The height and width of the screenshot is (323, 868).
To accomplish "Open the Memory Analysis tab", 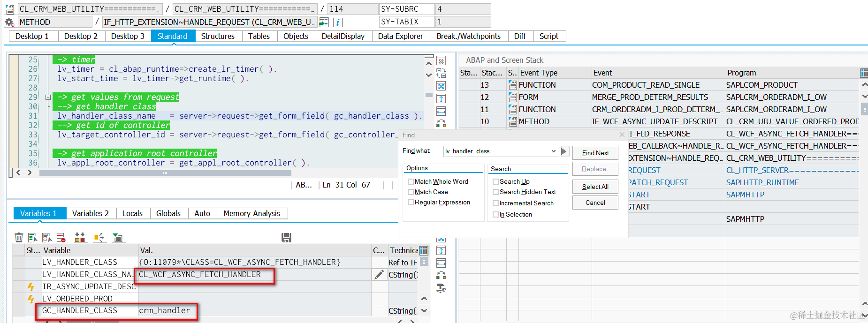I will [x=251, y=213].
